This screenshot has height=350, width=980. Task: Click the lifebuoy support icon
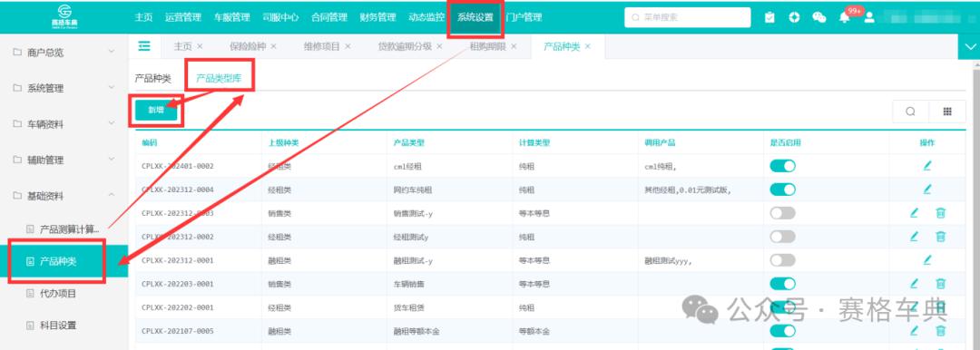(x=794, y=17)
